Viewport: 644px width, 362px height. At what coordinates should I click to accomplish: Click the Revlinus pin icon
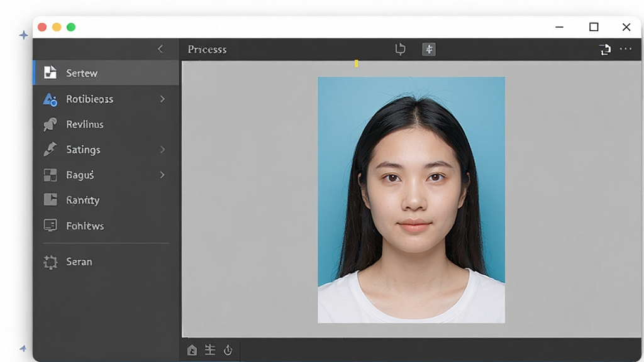click(50, 124)
